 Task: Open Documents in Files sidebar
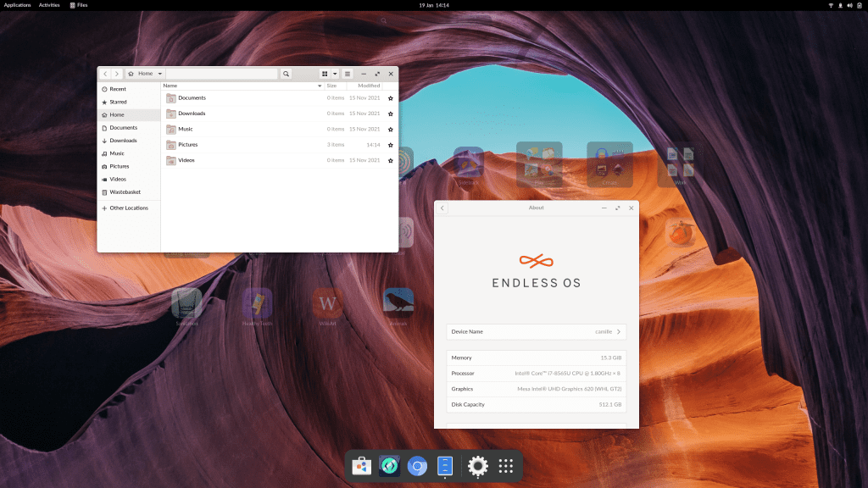pyautogui.click(x=129, y=128)
